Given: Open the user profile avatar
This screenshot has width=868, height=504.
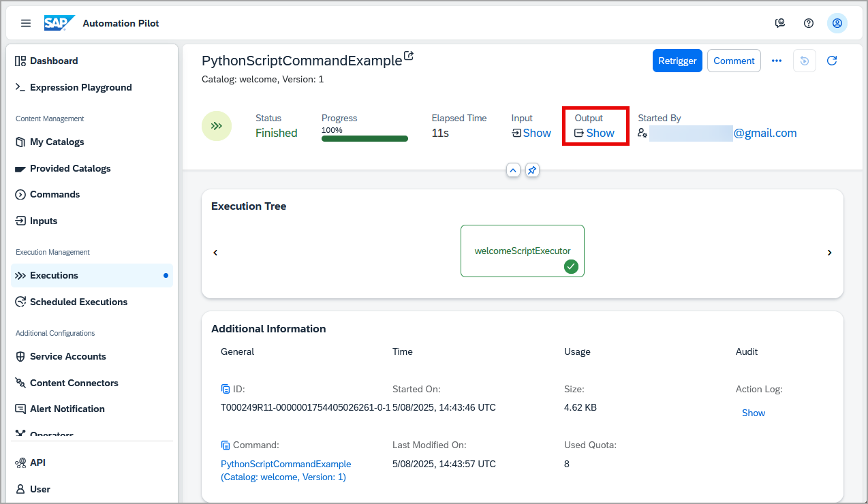Looking at the screenshot, I should (837, 23).
